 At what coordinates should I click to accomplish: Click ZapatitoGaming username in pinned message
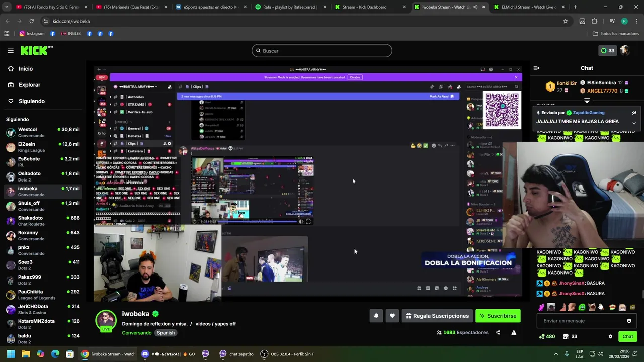588,113
